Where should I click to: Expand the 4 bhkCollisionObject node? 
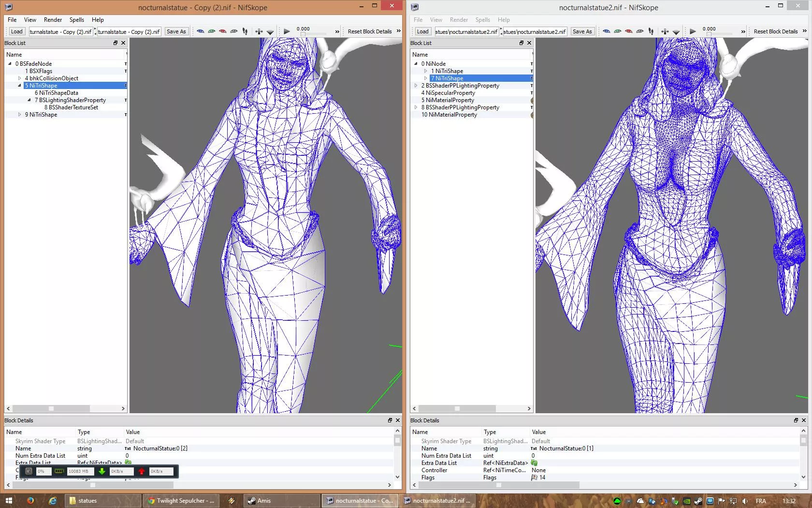click(19, 78)
